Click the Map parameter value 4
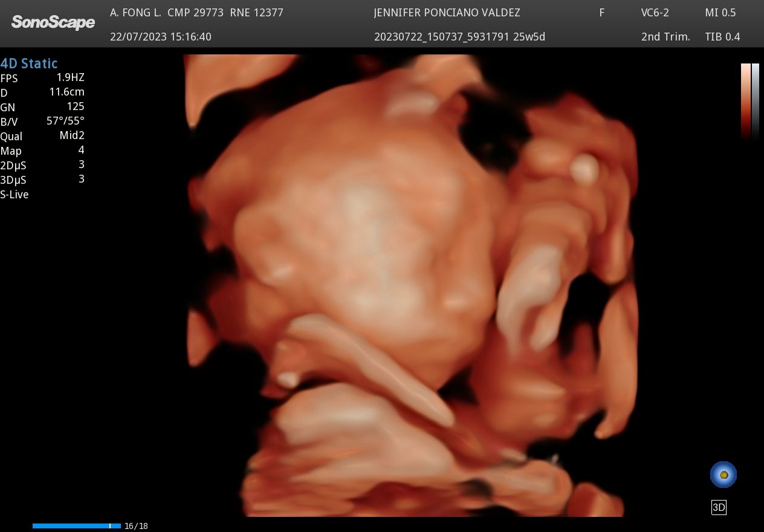Viewport: 764px width, 532px height. 81,150
